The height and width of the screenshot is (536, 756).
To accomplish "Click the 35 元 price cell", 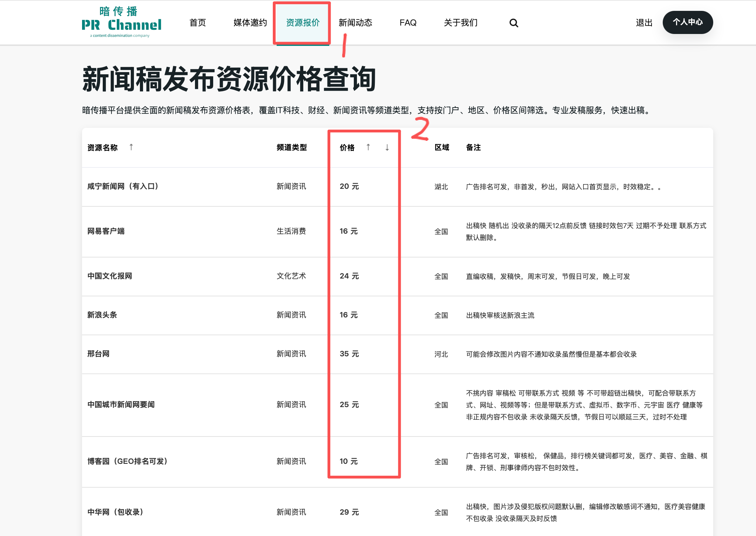I will click(349, 354).
